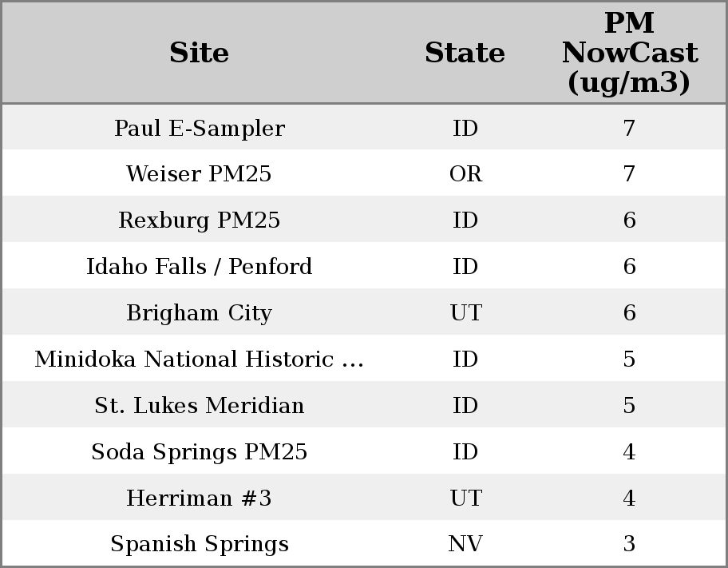The image size is (728, 568).
Task: Click the NV state cell
Action: pyautogui.click(x=465, y=544)
